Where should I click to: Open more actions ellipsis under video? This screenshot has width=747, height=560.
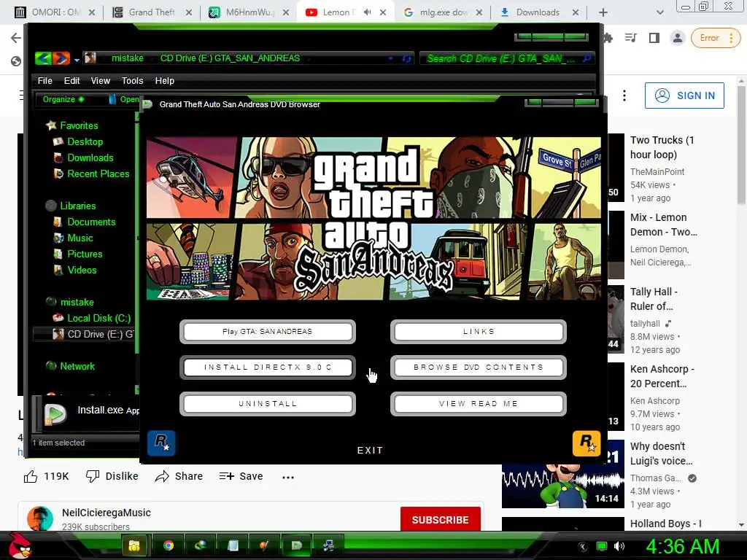point(287,477)
